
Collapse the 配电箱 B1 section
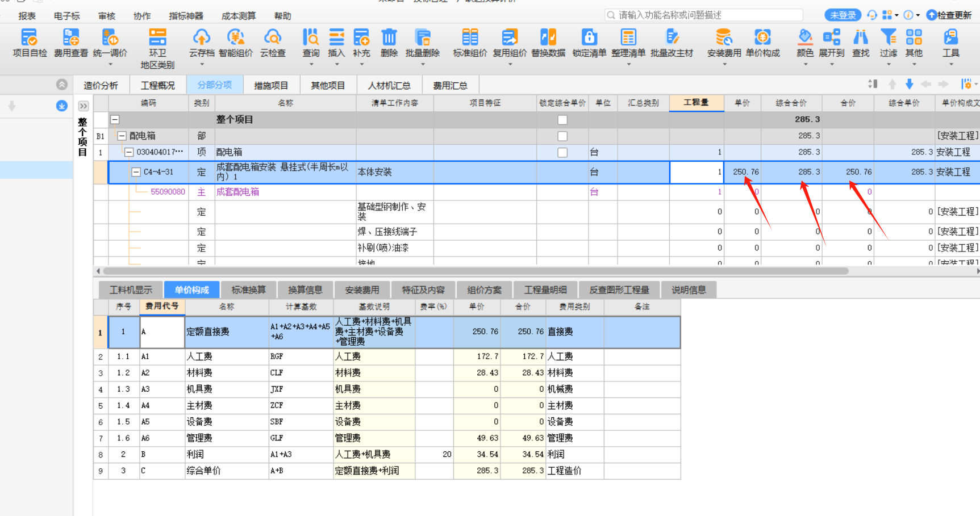point(122,136)
